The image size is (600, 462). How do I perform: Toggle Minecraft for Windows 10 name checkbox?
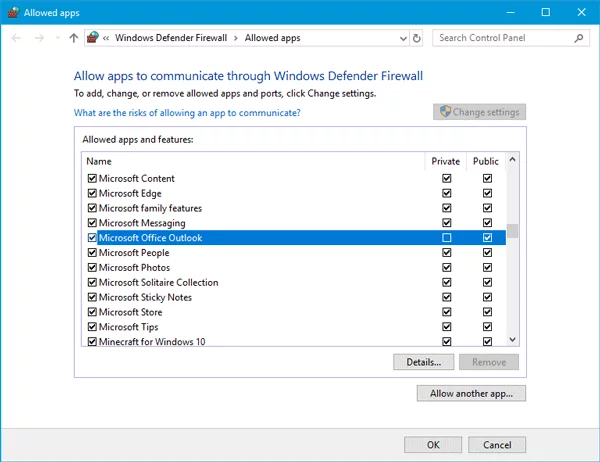point(92,341)
